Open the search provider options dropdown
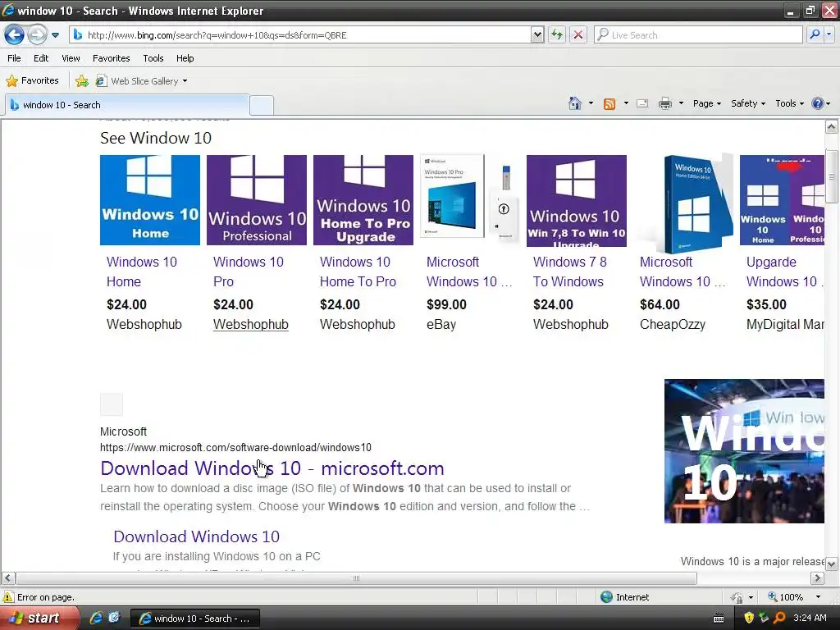 click(829, 34)
